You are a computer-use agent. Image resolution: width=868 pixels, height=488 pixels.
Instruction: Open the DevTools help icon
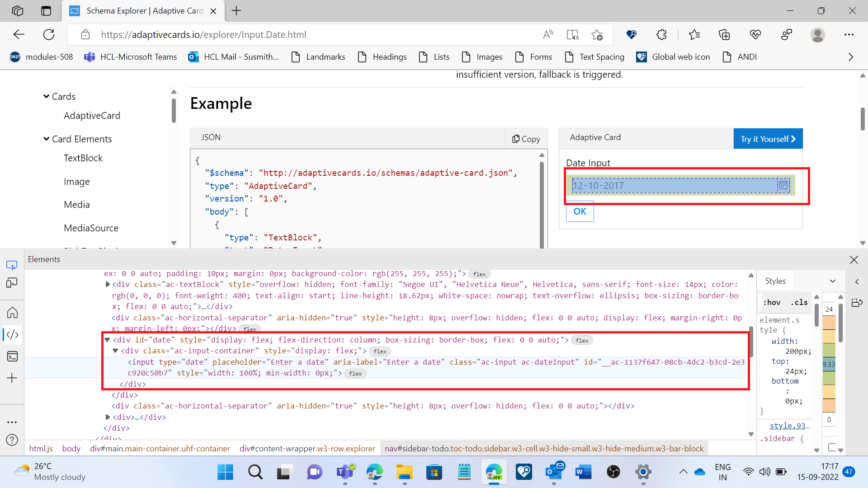point(11,440)
